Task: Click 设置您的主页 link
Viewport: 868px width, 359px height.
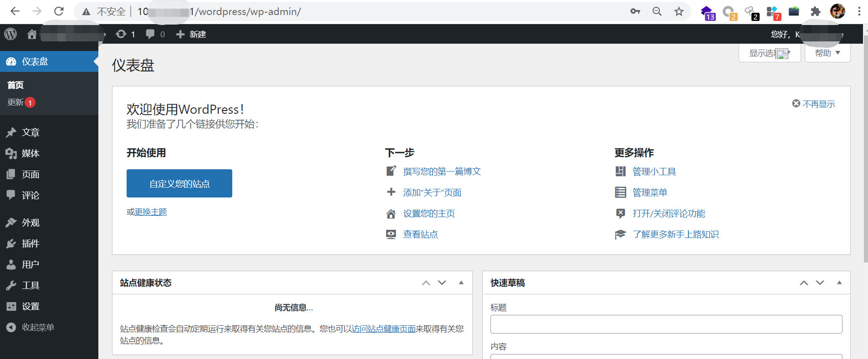Action: (429, 213)
